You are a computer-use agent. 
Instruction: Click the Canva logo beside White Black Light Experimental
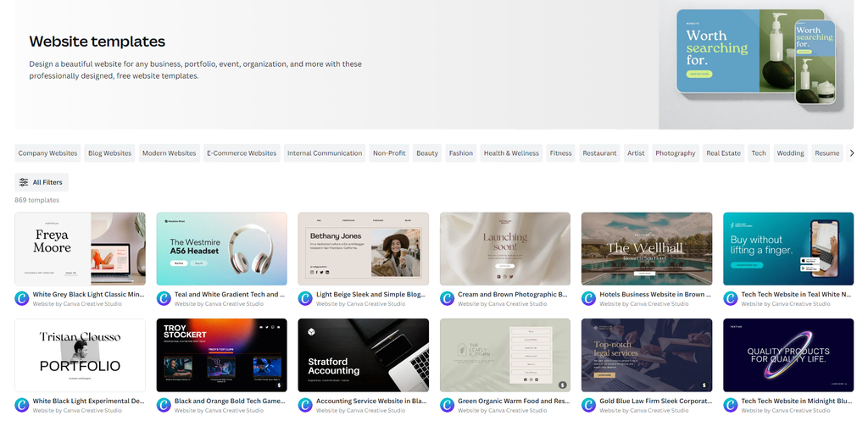click(x=22, y=405)
